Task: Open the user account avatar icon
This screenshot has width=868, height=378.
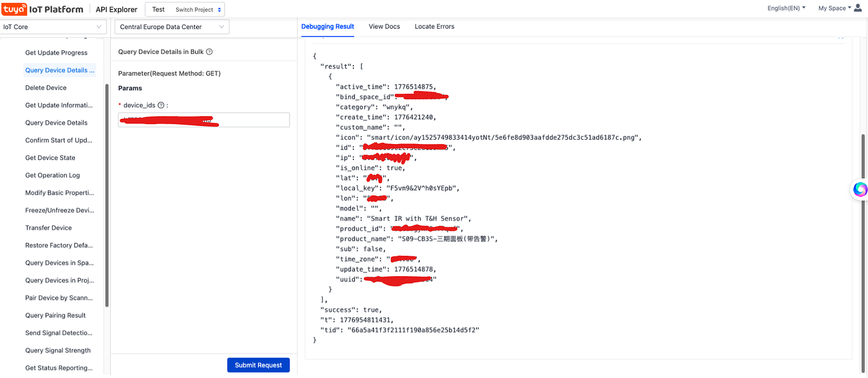Action: 858,8
